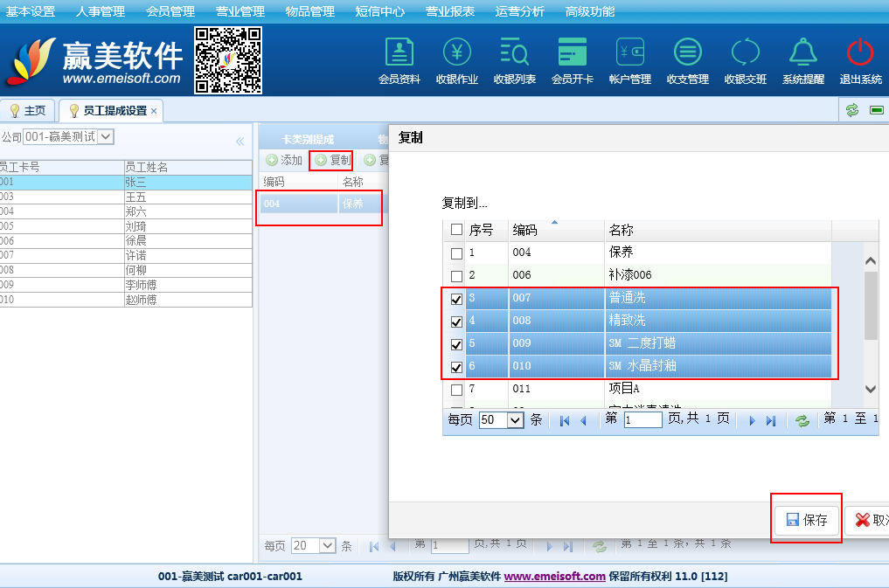Screen dimensions: 889x588
Task: Toggle the select-all checkbox in header
Action: click(456, 231)
